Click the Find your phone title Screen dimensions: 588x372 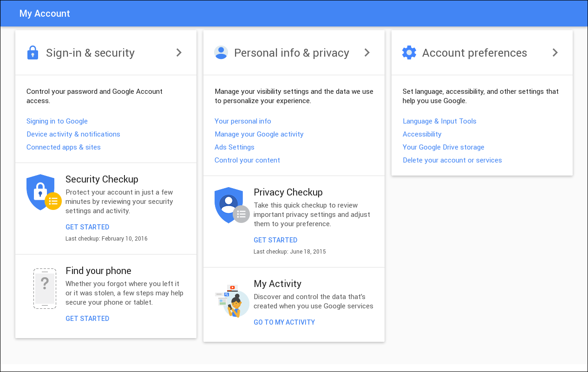coord(98,271)
